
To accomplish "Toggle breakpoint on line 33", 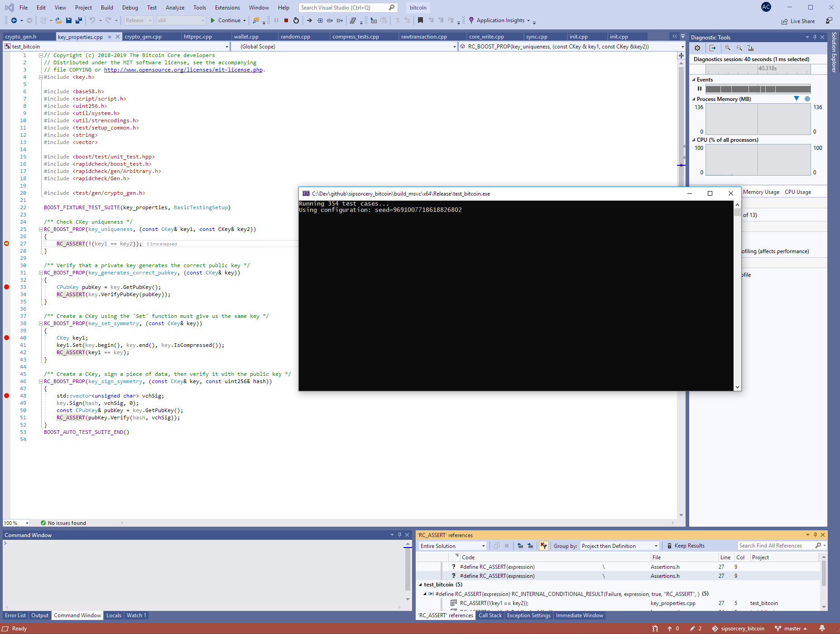I will [6, 287].
